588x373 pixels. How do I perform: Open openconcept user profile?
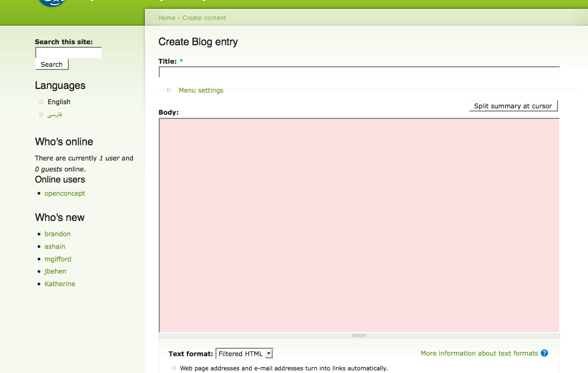[65, 194]
